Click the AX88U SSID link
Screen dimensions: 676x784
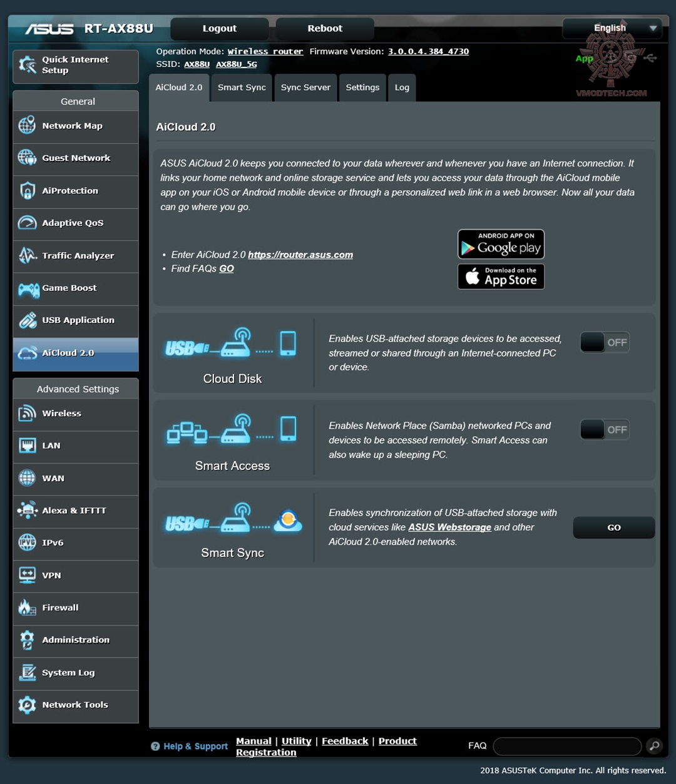[x=197, y=64]
